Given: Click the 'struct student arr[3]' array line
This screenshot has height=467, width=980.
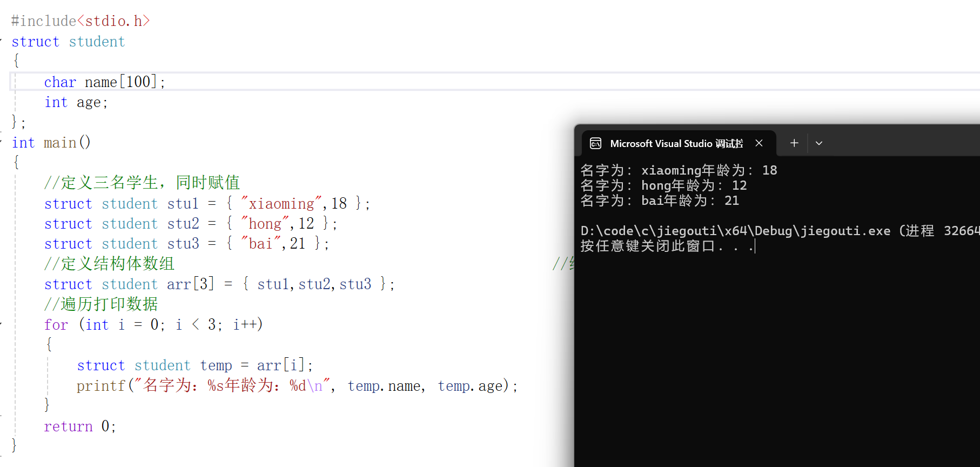Looking at the screenshot, I should (219, 284).
